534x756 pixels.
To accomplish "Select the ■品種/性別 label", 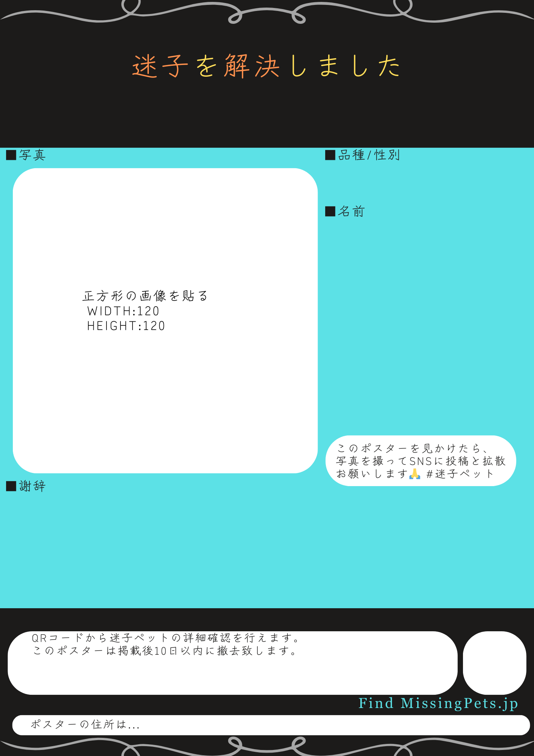I will [x=362, y=155].
